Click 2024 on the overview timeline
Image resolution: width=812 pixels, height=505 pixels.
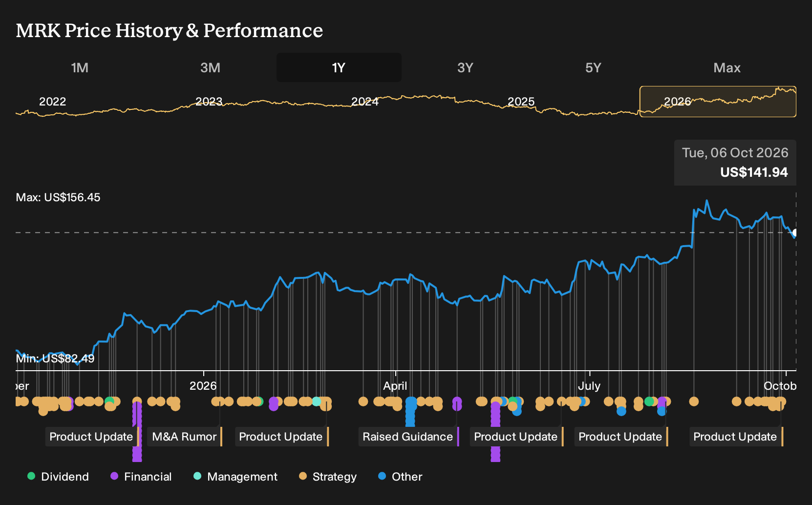pyautogui.click(x=365, y=102)
